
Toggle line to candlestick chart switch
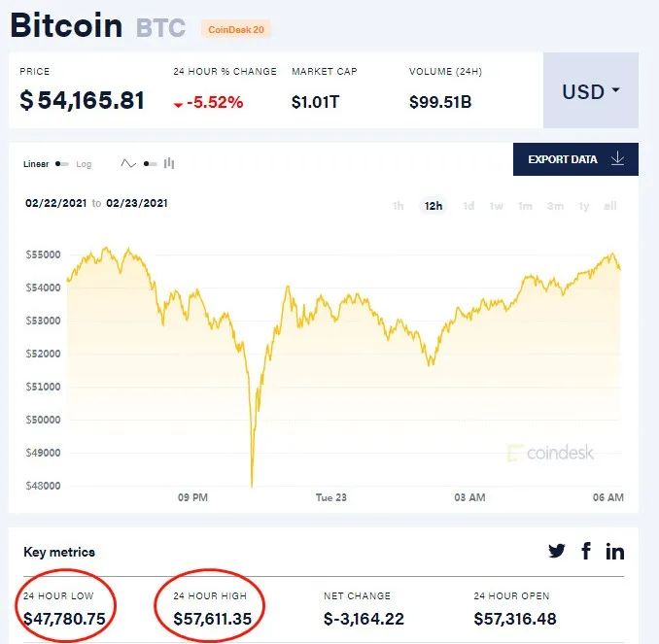(x=150, y=164)
